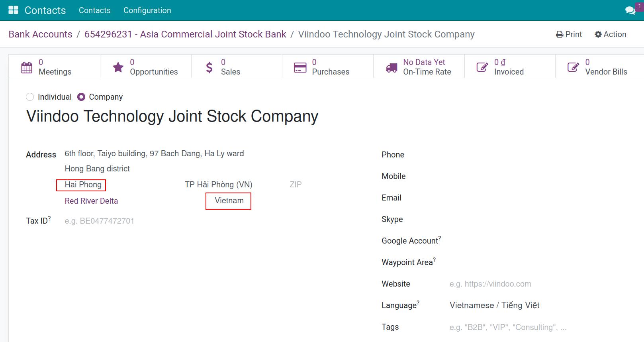This screenshot has height=342, width=644.
Task: Click the Invoiced pencil icon
Action: tap(482, 67)
